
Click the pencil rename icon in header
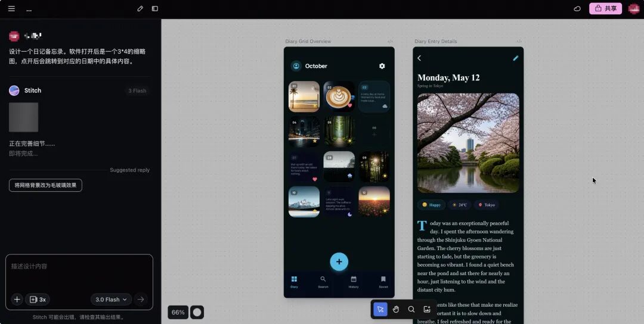[x=140, y=9]
